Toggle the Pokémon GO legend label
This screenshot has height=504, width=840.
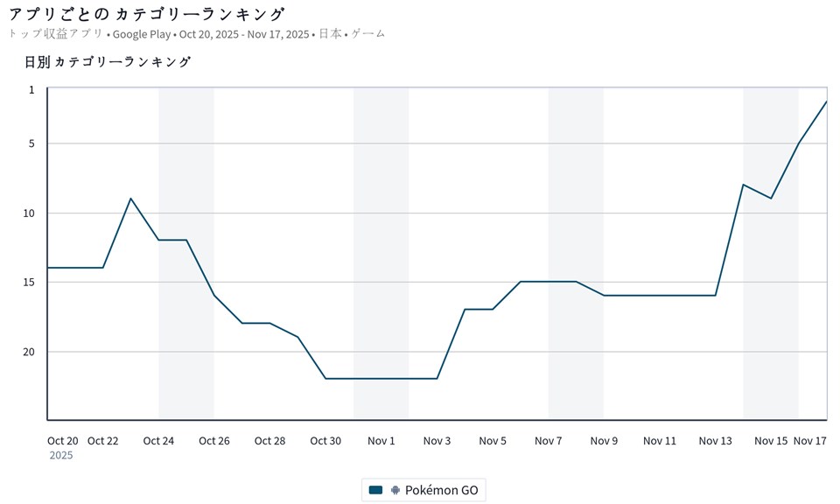(x=441, y=490)
